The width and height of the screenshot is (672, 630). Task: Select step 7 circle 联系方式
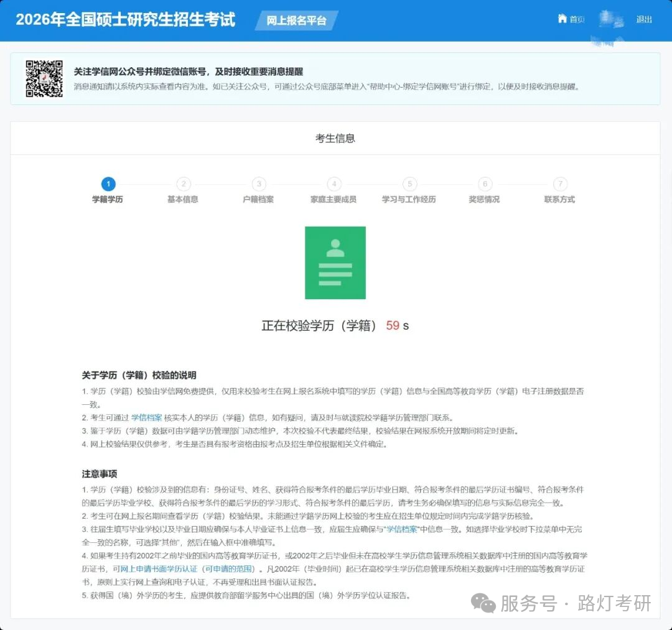560,184
